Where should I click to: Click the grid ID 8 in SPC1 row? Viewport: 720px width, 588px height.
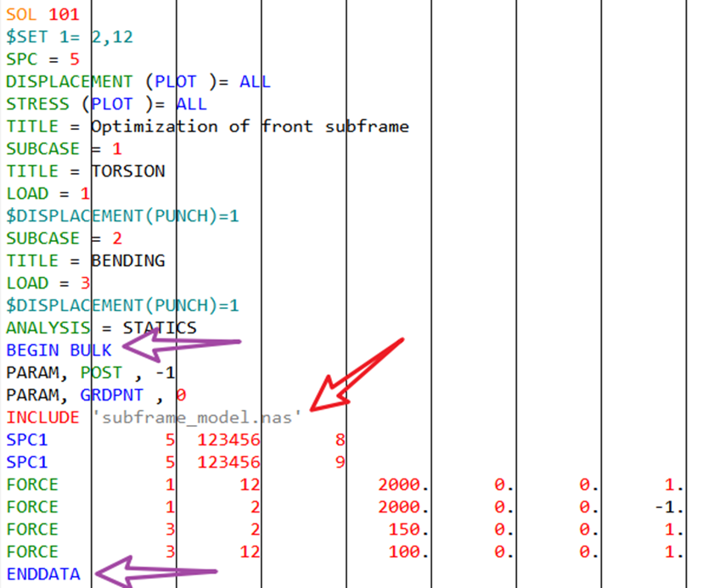tap(340, 440)
